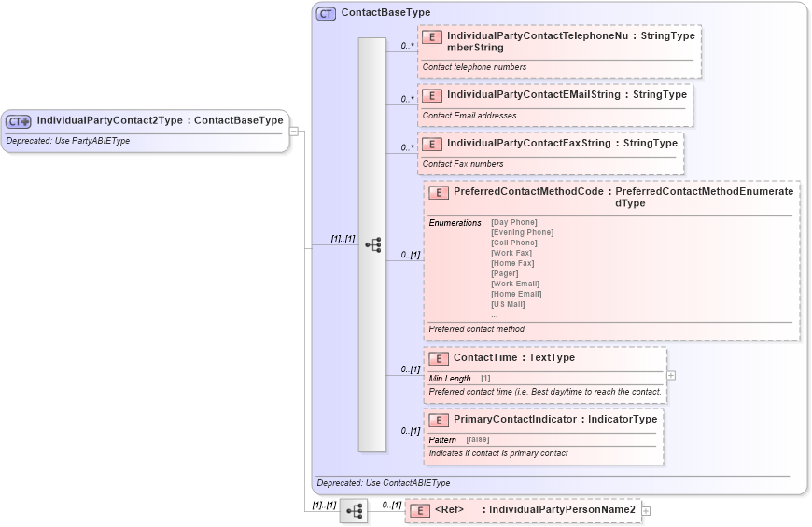Viewport: 812px width, 527px height.
Task: Click the StringType of IndividualPartyContactTelephoneNumberString
Action: point(667,35)
